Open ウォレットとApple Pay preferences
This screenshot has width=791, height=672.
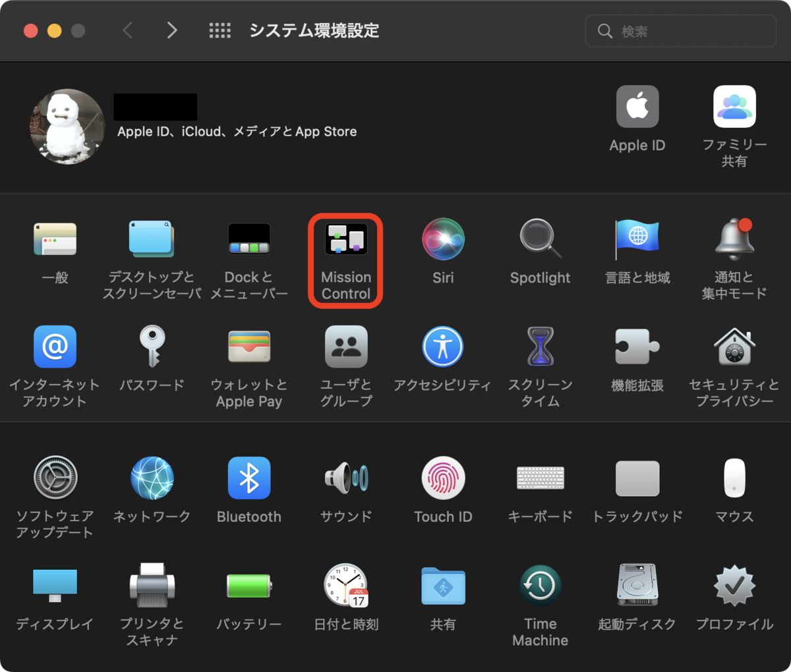pyautogui.click(x=249, y=347)
